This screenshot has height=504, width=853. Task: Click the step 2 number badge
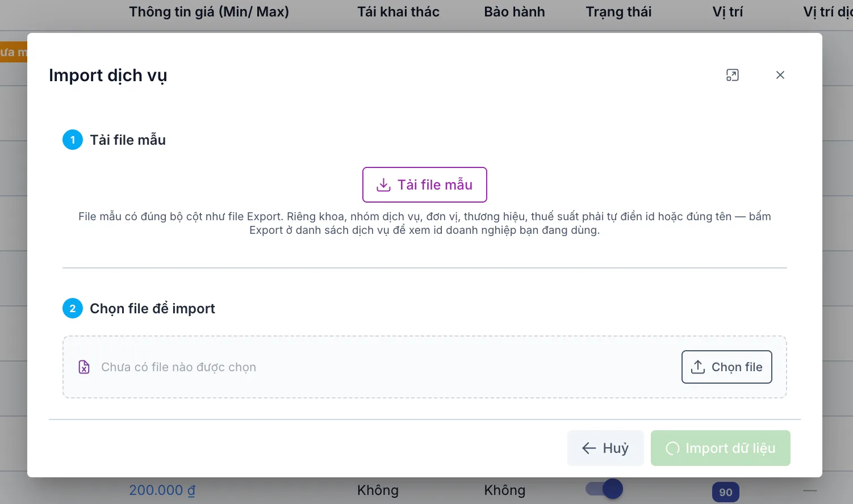(x=73, y=308)
